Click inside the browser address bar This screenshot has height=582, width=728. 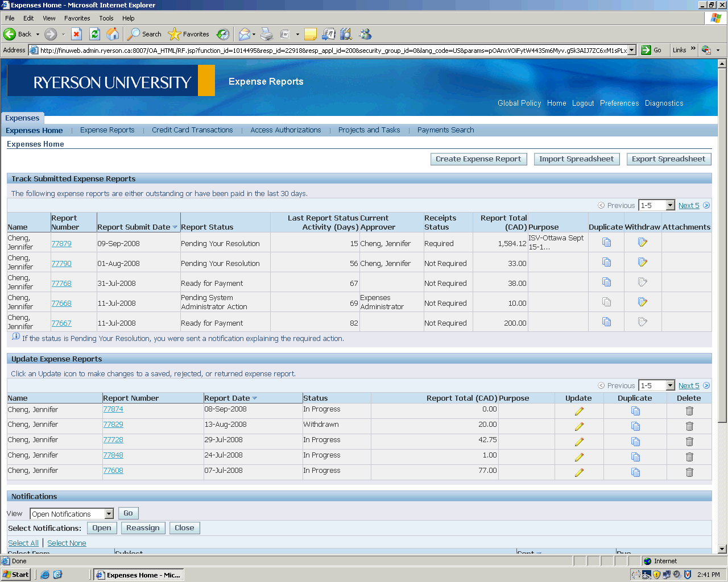point(333,50)
